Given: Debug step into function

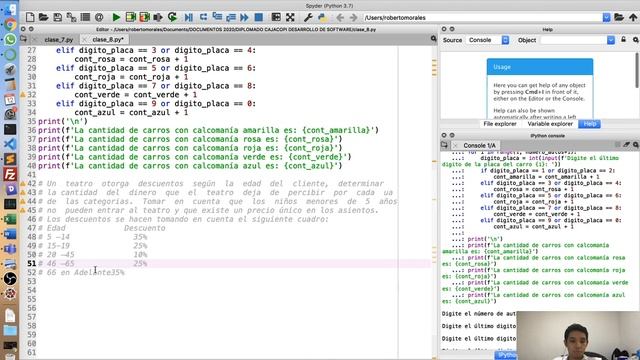Looking at the screenshot, I should coord(217,17).
